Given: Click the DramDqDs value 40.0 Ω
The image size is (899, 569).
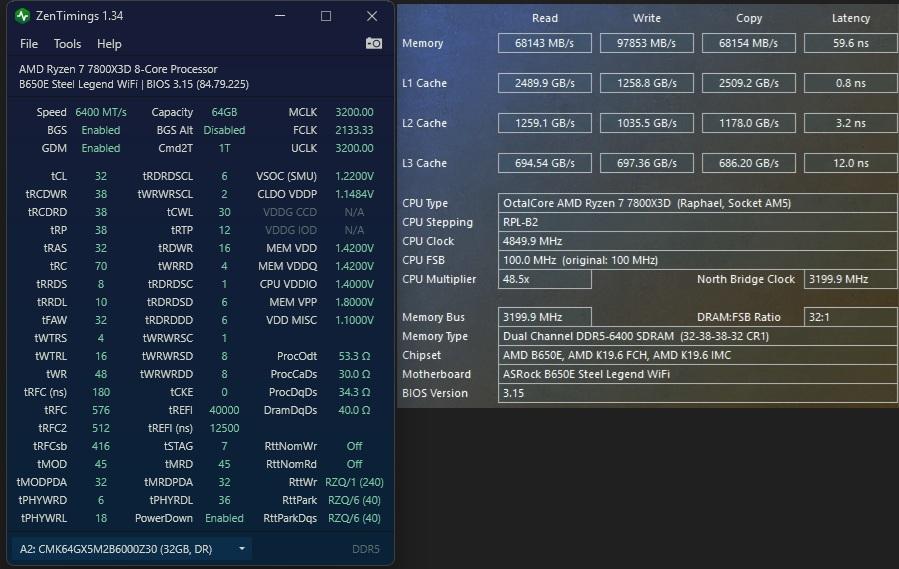Looking at the screenshot, I should coord(354,410).
